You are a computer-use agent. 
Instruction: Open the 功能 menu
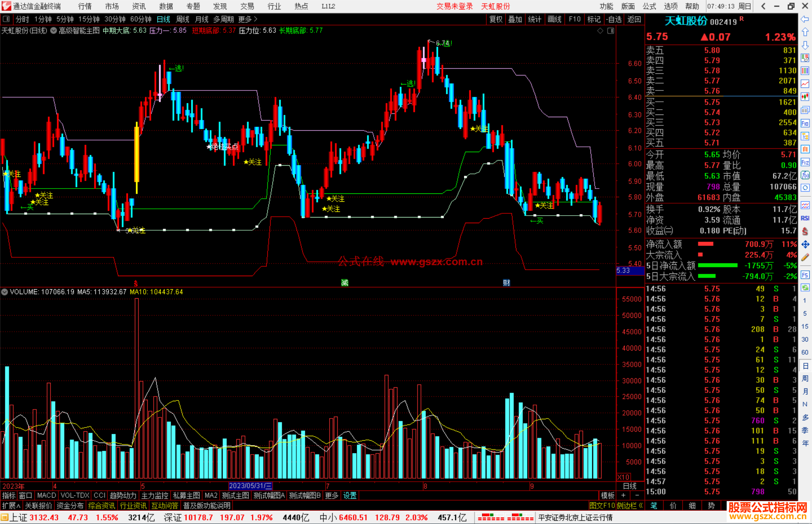pos(606,6)
